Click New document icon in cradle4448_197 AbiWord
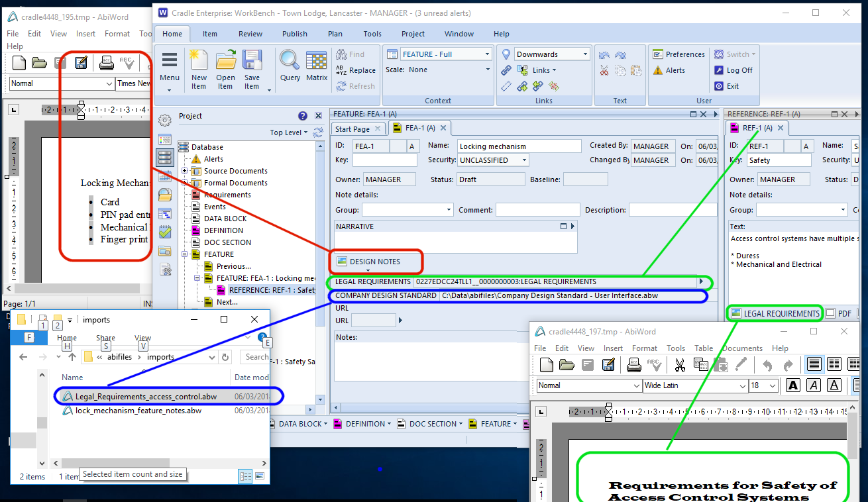Viewport: 868px width, 502px height. [x=547, y=365]
